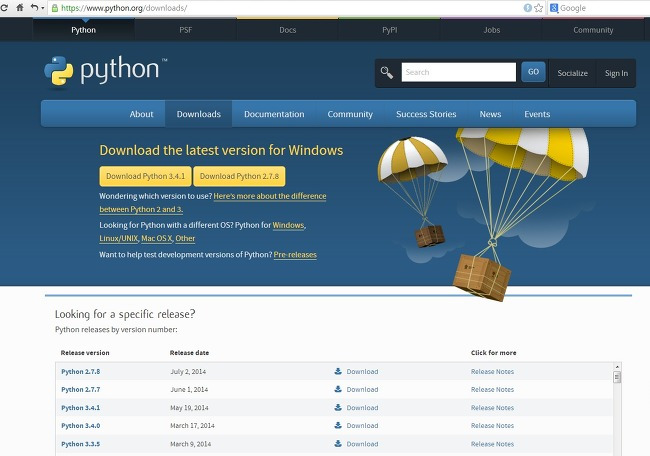Open Release Notes for Python 3.4.1

click(x=492, y=407)
